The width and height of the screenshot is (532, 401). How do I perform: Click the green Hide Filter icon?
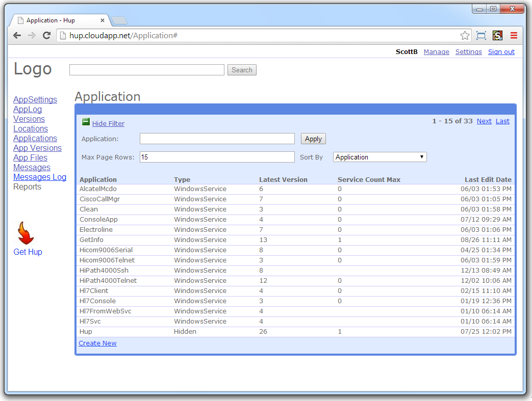click(86, 122)
